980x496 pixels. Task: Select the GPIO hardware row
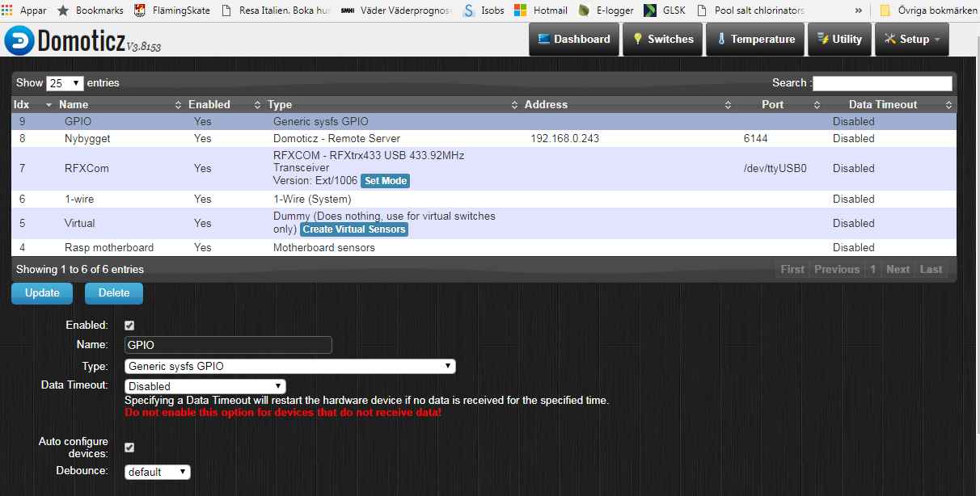pyautogui.click(x=484, y=121)
